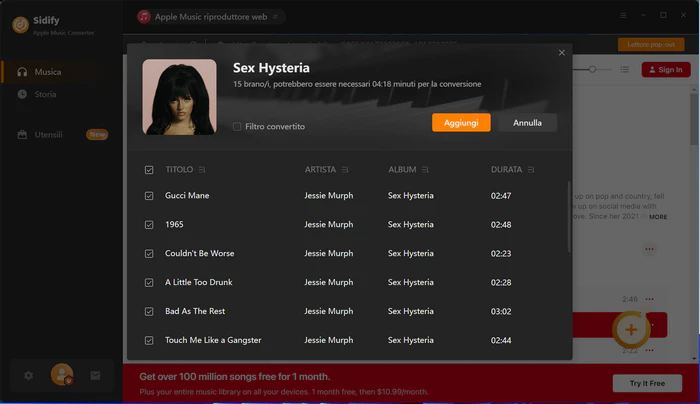Click Jessie Murph in the 1965 row
This screenshot has height=404, width=700.
[329, 225]
